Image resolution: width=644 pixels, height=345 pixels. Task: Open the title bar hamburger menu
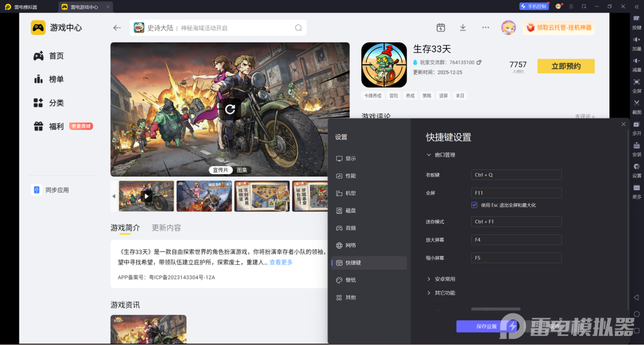tap(571, 7)
